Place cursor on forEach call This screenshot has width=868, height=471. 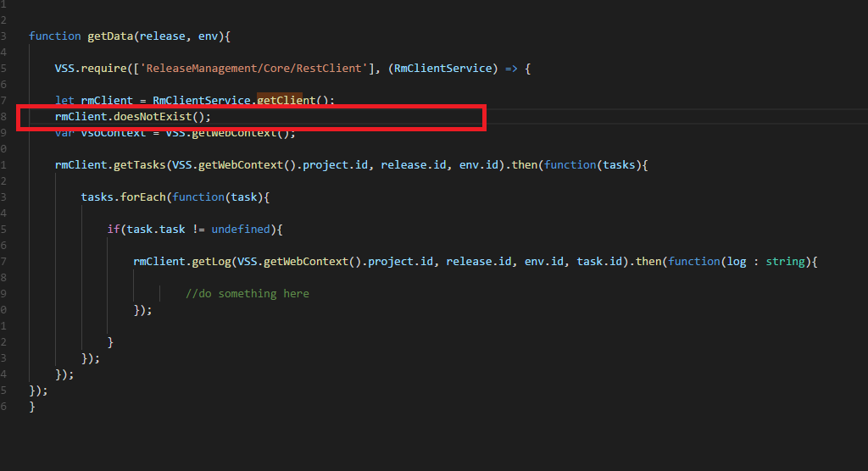click(142, 197)
